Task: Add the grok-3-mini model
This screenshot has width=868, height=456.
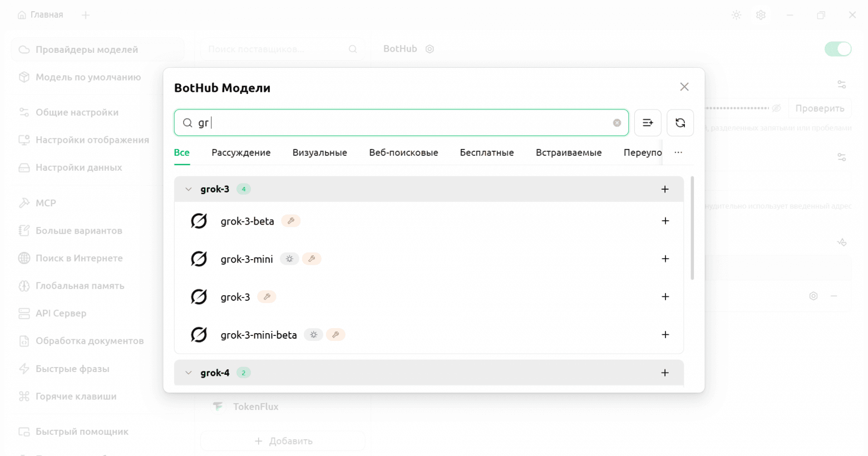Action: pyautogui.click(x=665, y=259)
